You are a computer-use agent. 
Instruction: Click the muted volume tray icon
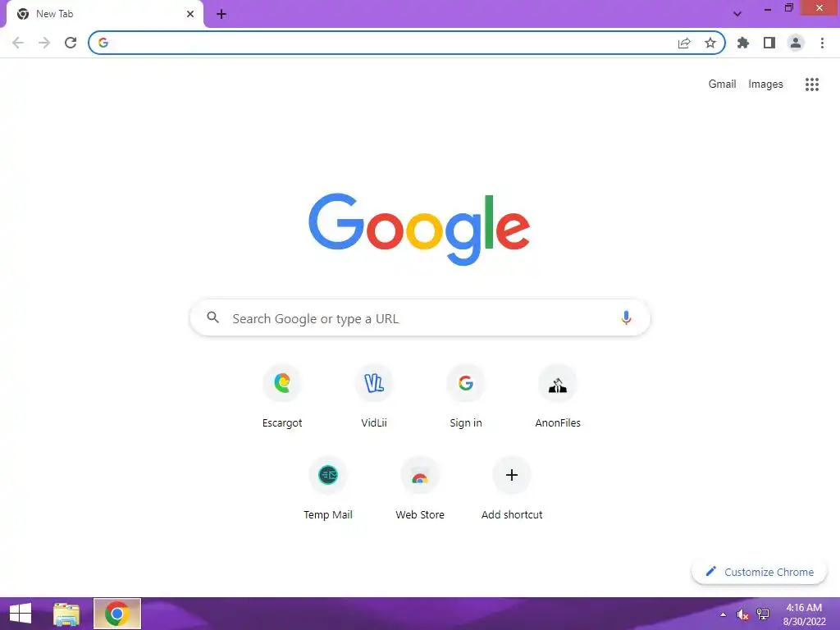tap(742, 614)
